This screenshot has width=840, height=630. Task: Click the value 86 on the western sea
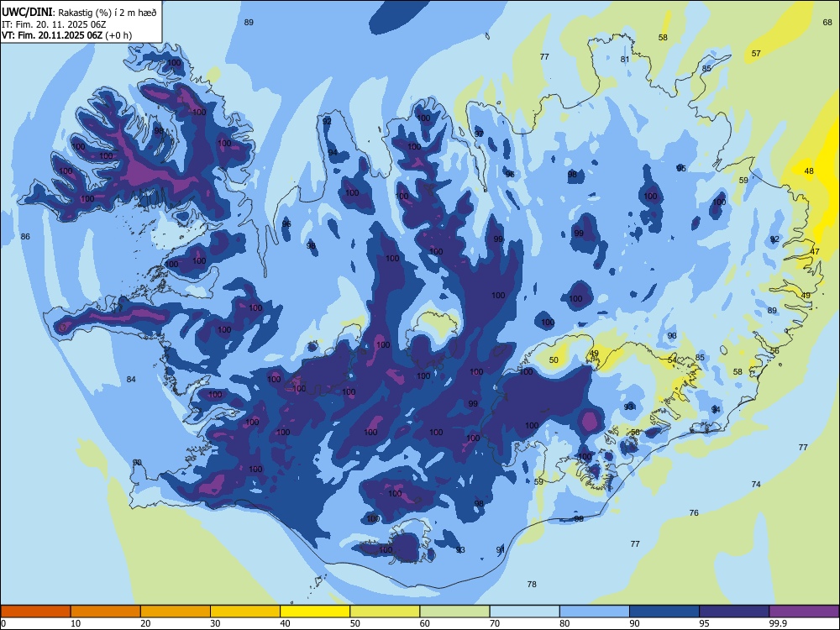pyautogui.click(x=25, y=236)
